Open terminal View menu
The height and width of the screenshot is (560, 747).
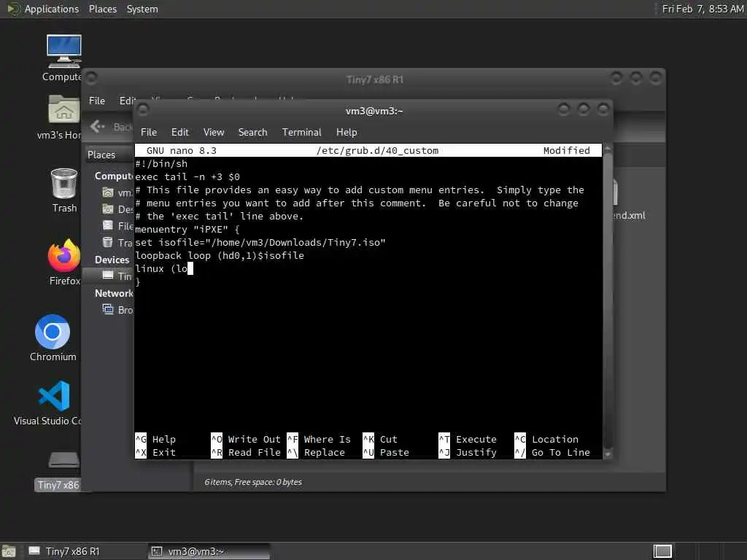tap(214, 133)
